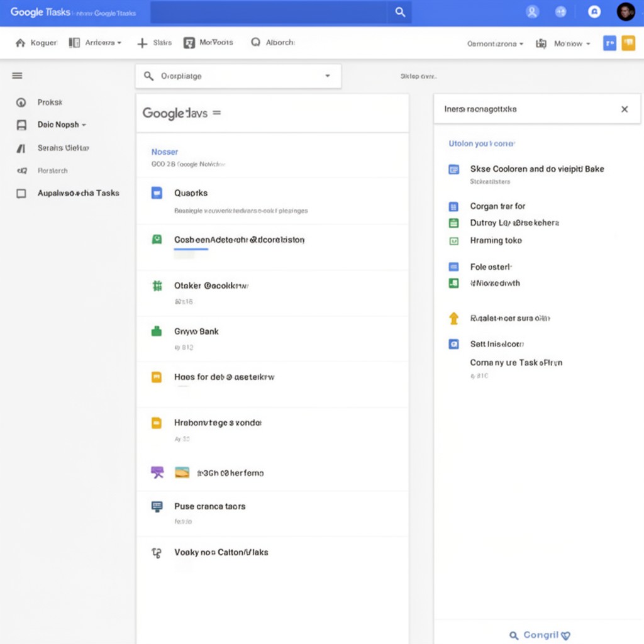
Task: Click the list menu icon beside Google Javs
Action: (x=217, y=113)
